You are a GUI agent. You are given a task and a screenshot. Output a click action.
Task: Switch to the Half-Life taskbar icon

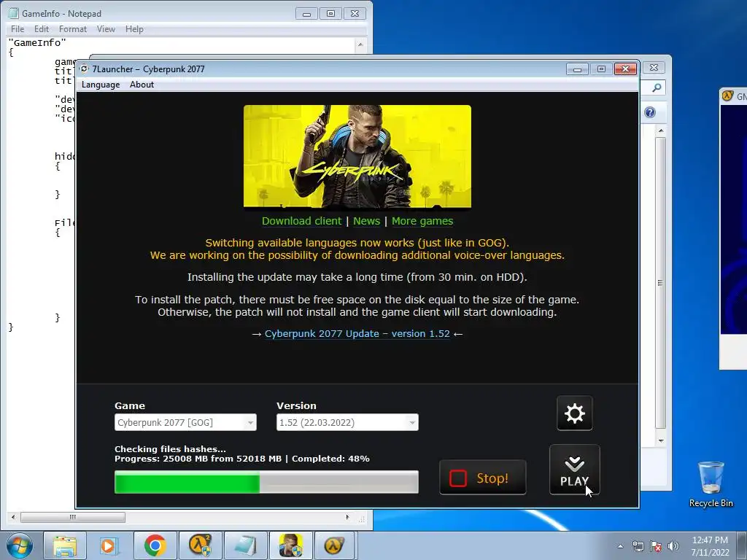335,545
